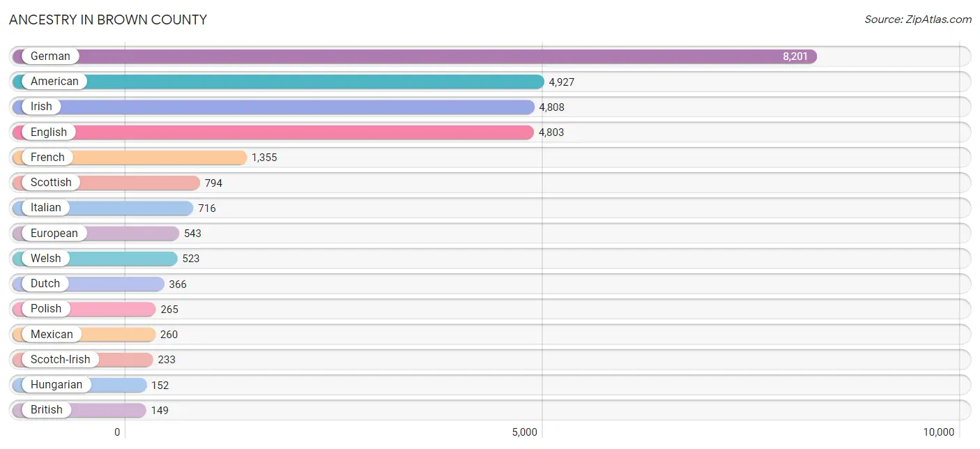Click the 5,000 axis tick label
980x449 pixels.
[x=524, y=432]
